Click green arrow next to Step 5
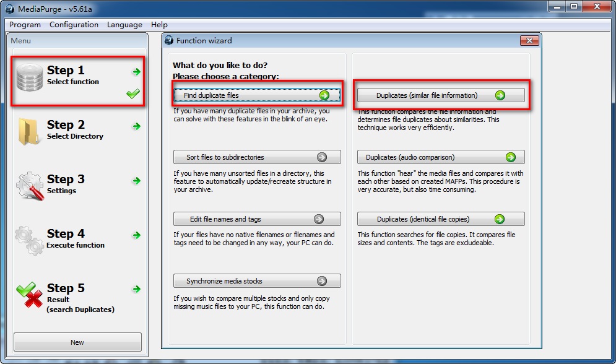 pos(136,289)
